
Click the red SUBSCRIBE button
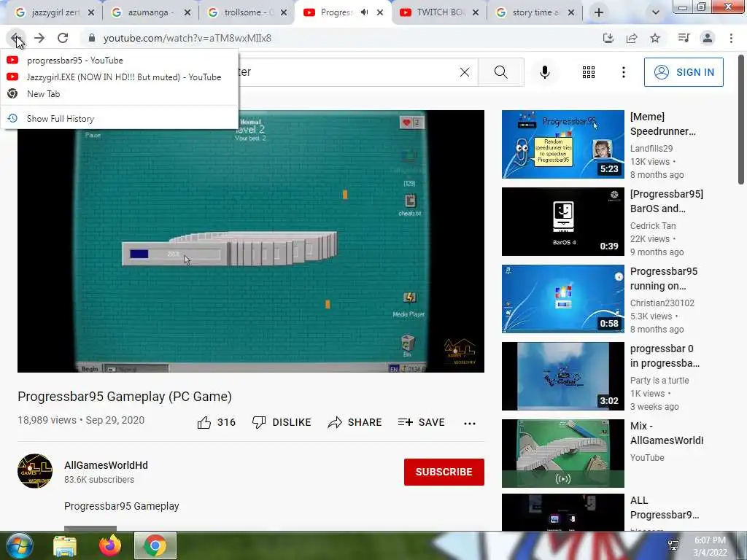444,472
